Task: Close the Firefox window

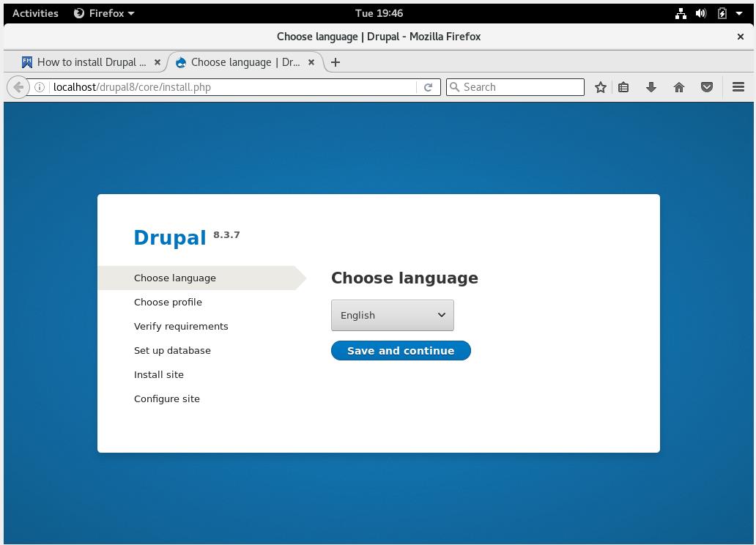Action: 741,37
